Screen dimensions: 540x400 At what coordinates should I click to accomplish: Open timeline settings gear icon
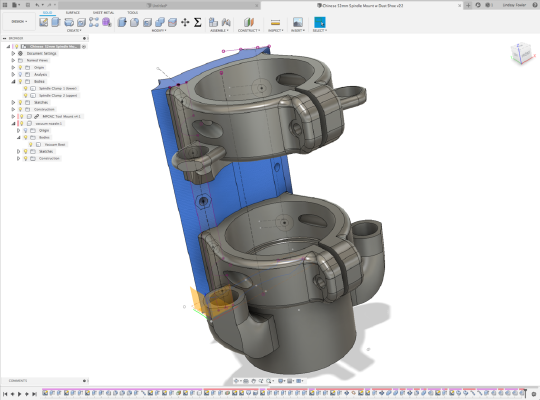534,394
